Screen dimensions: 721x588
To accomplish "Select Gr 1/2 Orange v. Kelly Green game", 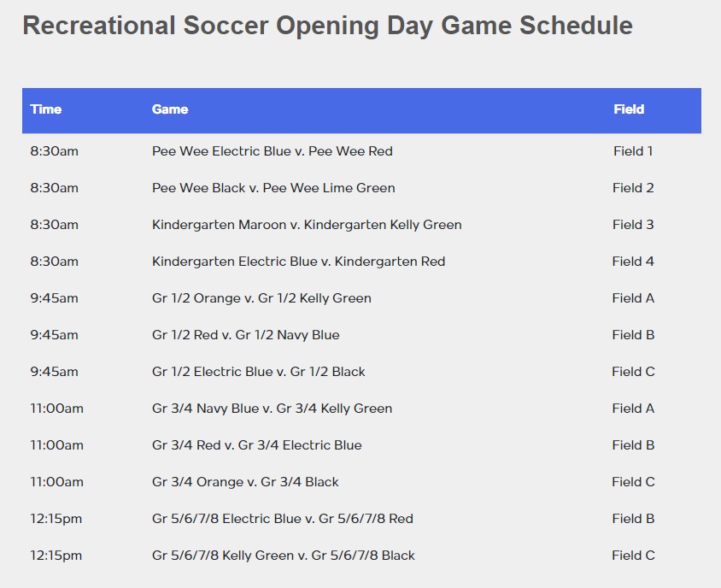I will click(261, 298).
